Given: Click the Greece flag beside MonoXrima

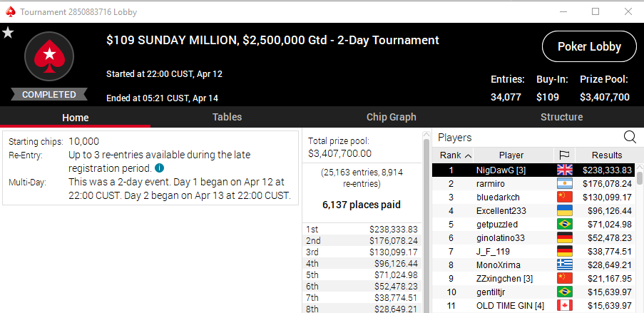Looking at the screenshot, I should [x=565, y=265].
